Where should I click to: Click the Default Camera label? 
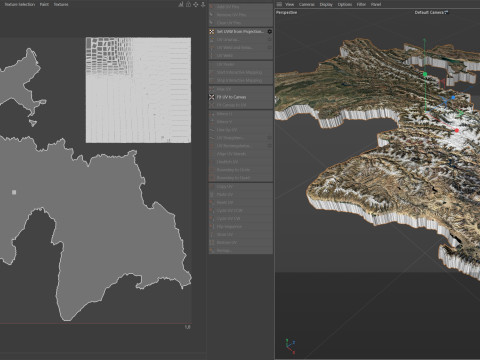429,12
